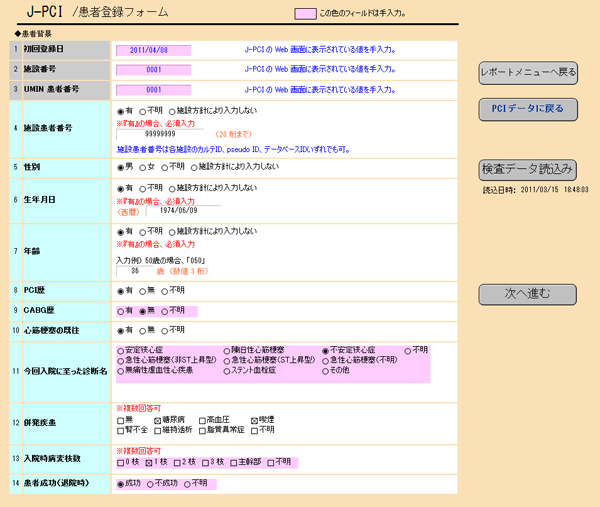The width and height of the screenshot is (600, 507).
Task: Select 施設方針により入力しない for 生年月日
Action: [172, 189]
